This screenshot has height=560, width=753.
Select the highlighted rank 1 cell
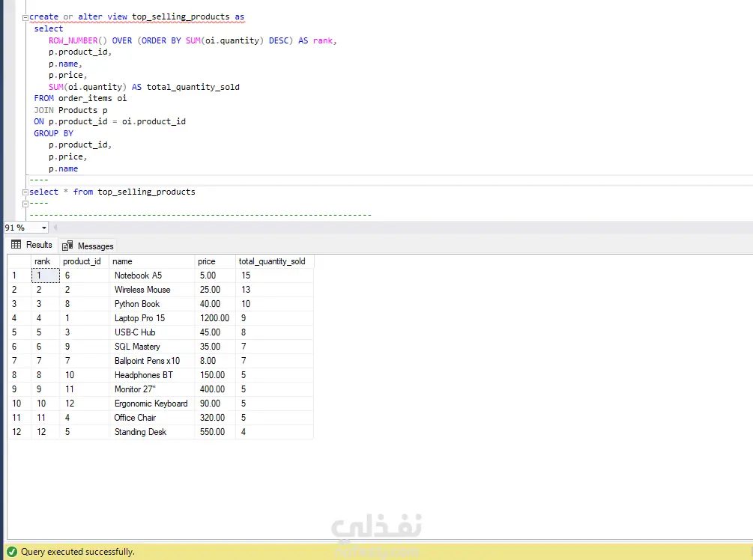point(45,276)
